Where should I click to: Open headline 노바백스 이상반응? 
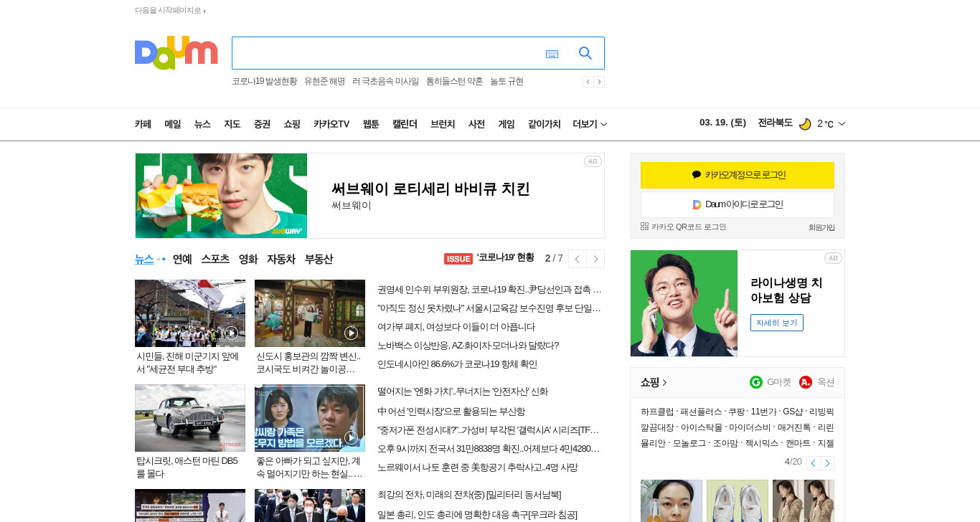(x=468, y=346)
